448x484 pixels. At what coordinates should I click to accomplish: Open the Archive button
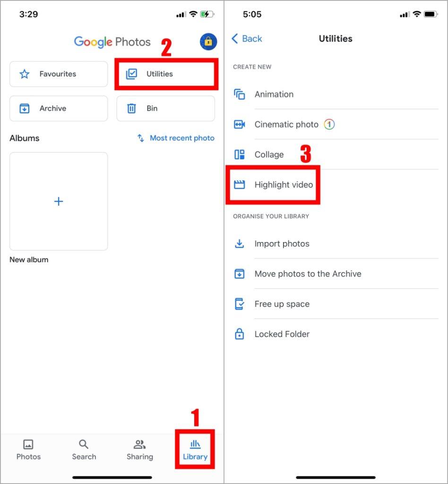pyautogui.click(x=59, y=108)
